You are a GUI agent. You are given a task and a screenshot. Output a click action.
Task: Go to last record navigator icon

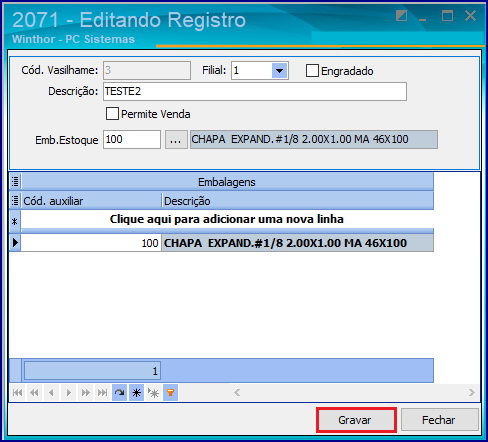pyautogui.click(x=102, y=393)
